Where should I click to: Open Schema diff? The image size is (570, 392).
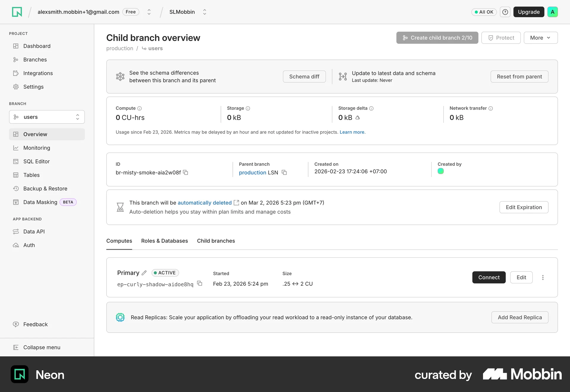tap(304, 77)
